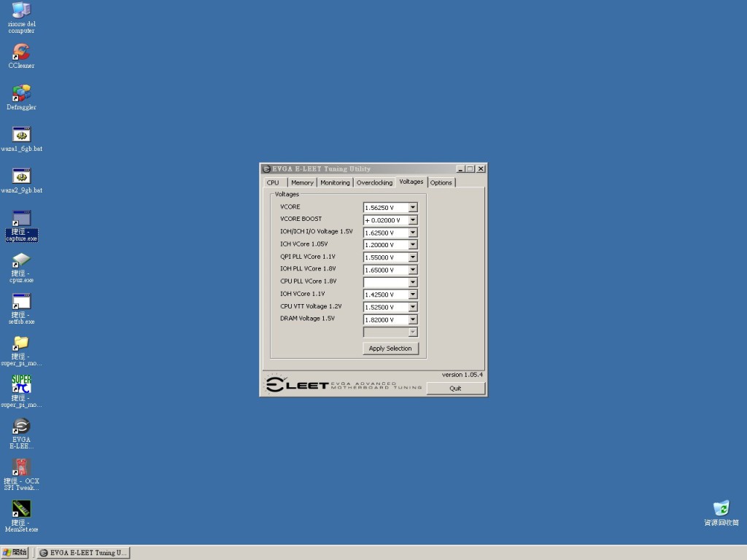Expand the IOH VCore 1.1V dropdown
747x560 pixels.
pos(413,295)
